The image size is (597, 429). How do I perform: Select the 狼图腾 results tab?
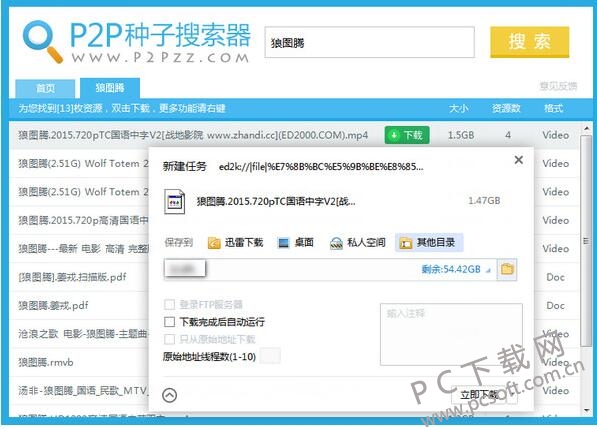pos(110,88)
